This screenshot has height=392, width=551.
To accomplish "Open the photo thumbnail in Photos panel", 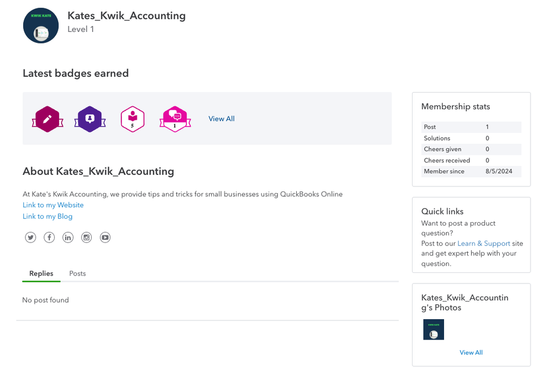I will 434,330.
